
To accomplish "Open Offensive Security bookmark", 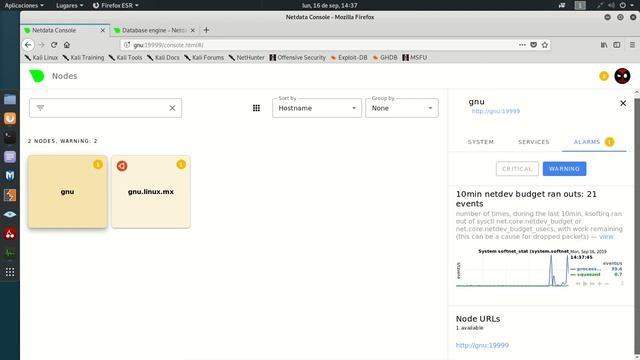I will (x=298, y=58).
